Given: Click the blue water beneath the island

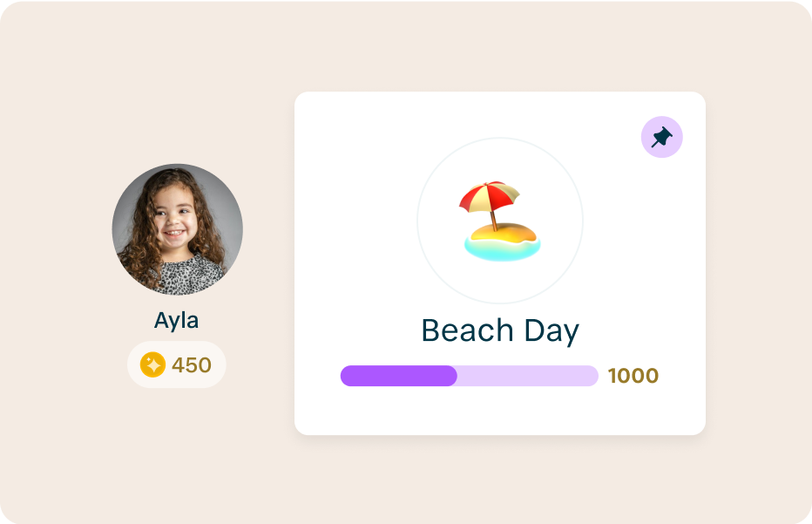Looking at the screenshot, I should [501, 252].
